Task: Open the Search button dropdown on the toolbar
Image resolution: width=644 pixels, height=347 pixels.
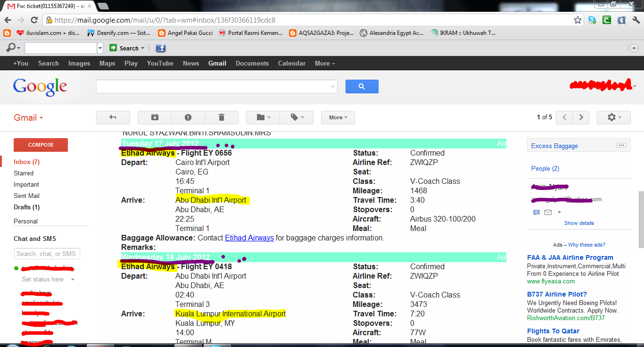Action: [x=142, y=48]
